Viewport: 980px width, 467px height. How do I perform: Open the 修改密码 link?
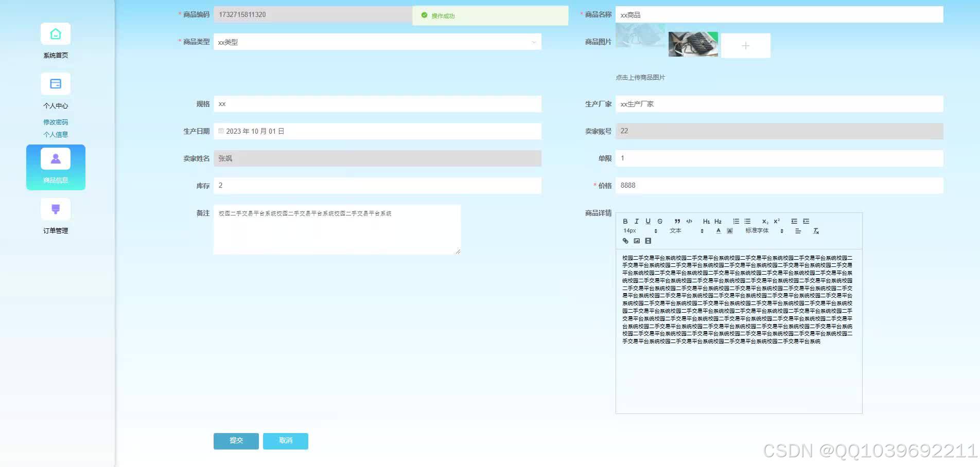[56, 122]
